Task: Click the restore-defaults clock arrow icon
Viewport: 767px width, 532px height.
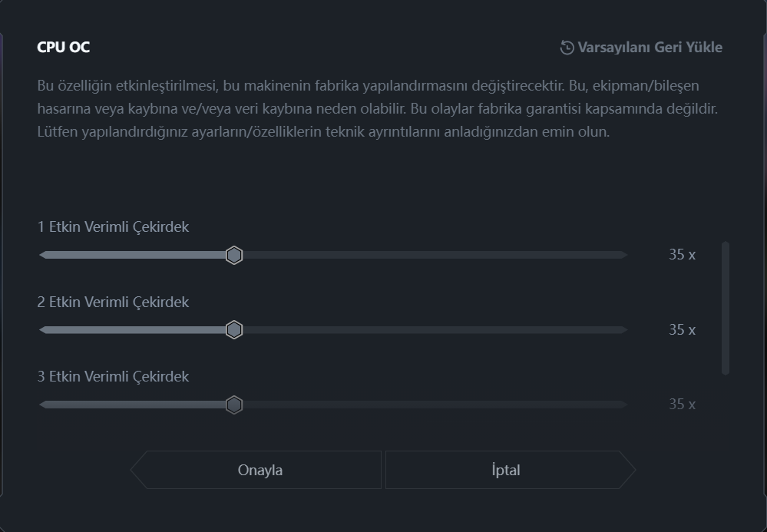Action: tap(567, 48)
